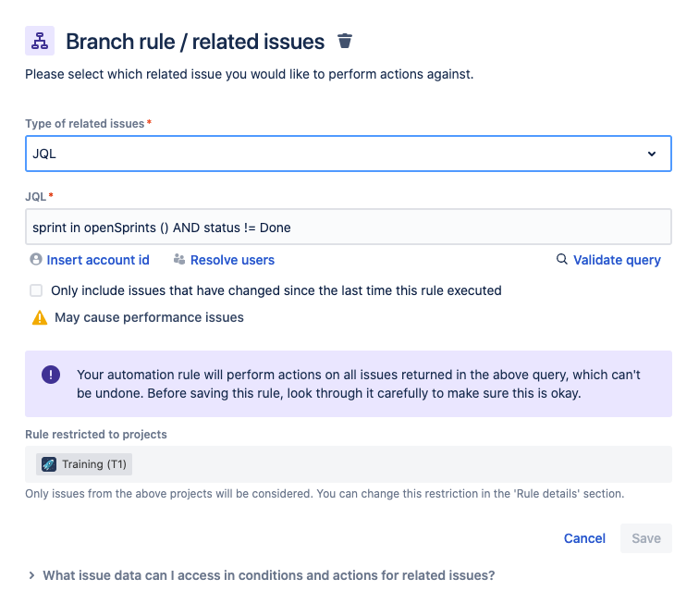Viewport: 699px width, 616px height.
Task: Click the Training project rocket icon
Action: click(x=49, y=464)
